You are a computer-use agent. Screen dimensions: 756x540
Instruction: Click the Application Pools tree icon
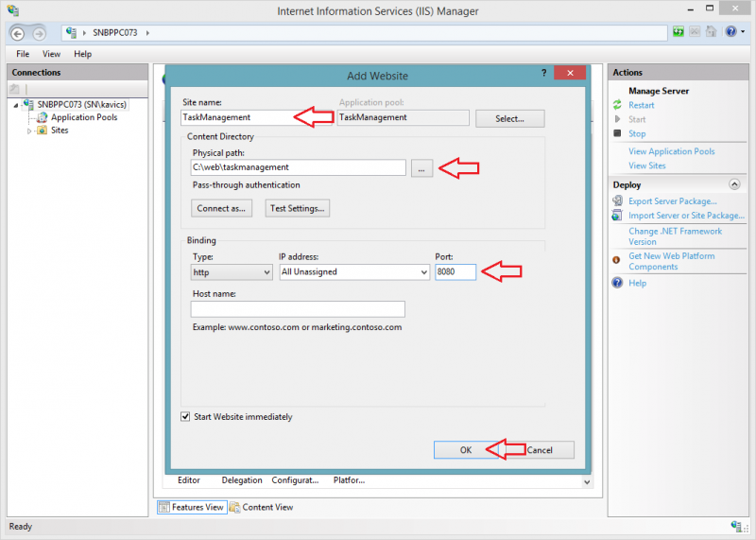pos(43,117)
